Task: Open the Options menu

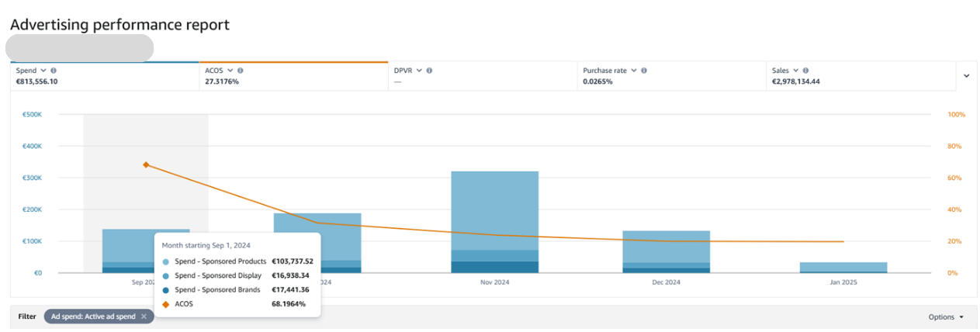Action: pos(946,316)
